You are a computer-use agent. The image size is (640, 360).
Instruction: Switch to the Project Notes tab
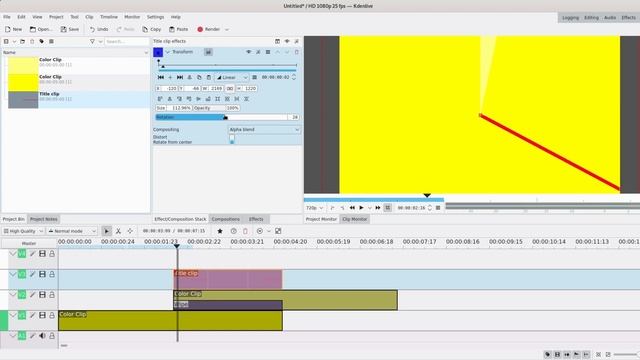click(x=44, y=219)
